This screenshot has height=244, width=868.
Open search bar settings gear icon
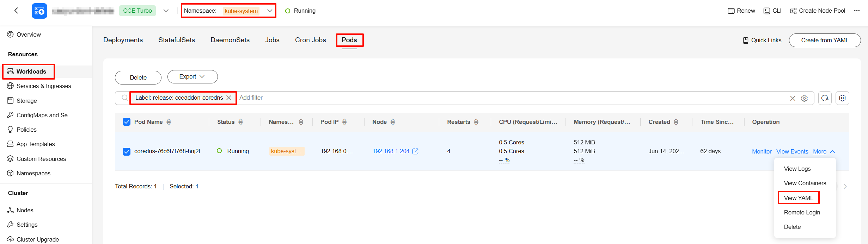804,98
